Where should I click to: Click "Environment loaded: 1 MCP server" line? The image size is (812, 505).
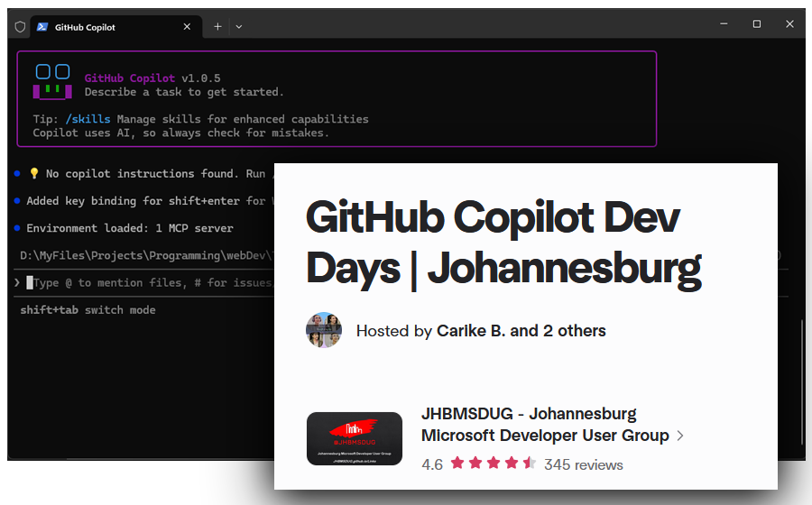129,228
